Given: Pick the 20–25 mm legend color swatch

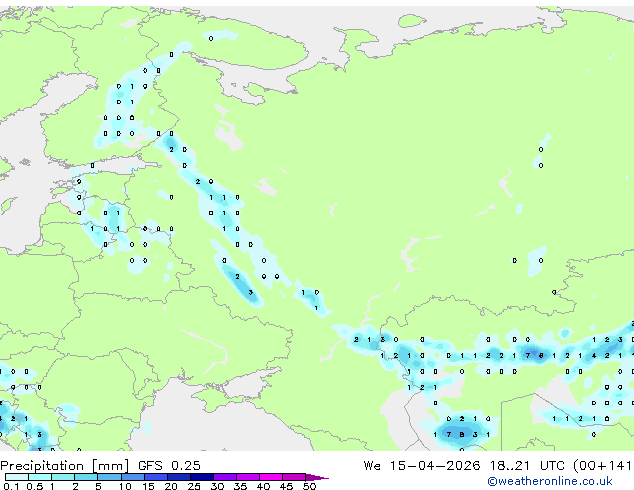Looking at the screenshot, I should click(178, 477).
